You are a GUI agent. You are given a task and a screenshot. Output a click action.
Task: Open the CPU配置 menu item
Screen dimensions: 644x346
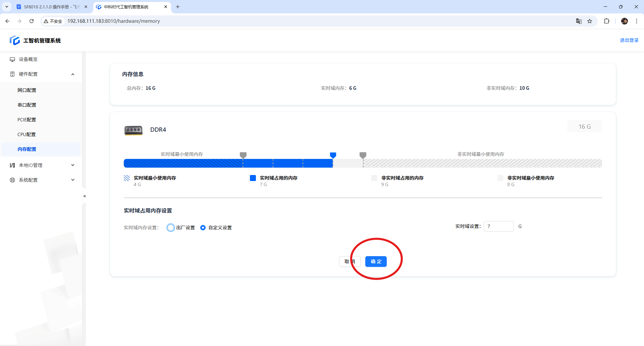click(x=26, y=134)
